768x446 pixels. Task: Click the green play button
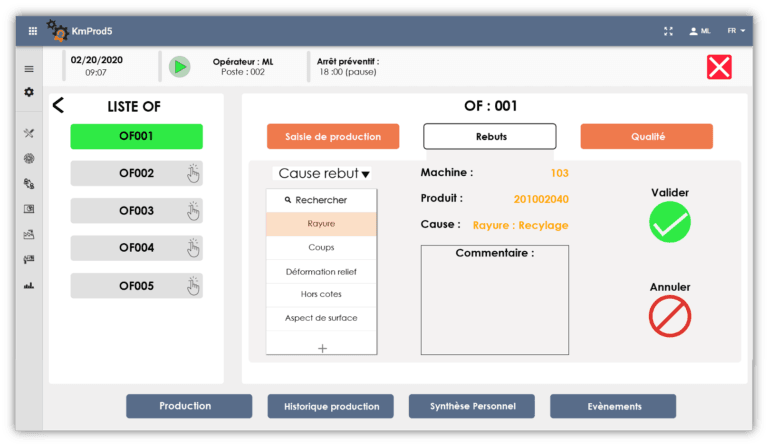coord(180,67)
